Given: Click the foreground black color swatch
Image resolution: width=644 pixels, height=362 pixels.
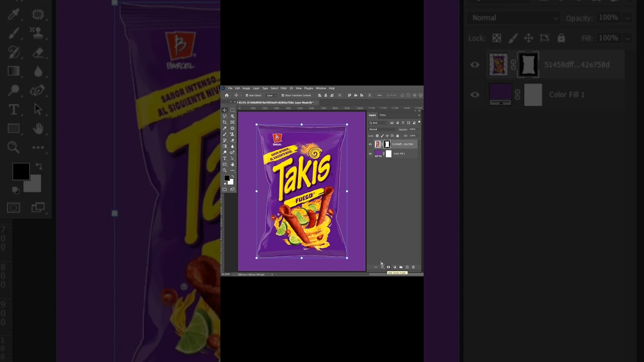Looking at the screenshot, I should [x=226, y=178].
